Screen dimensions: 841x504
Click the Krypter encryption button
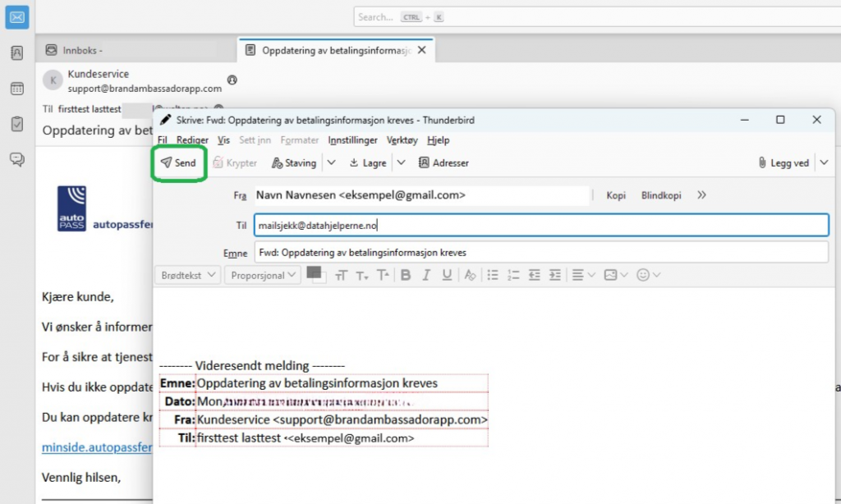[x=235, y=163]
